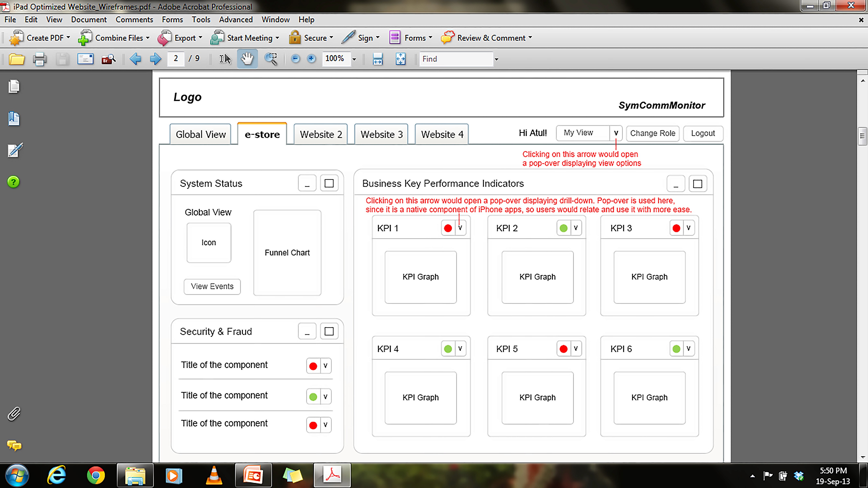Viewport: 868px width, 488px height.
Task: Choose Select tool cursor icon
Action: tap(225, 59)
